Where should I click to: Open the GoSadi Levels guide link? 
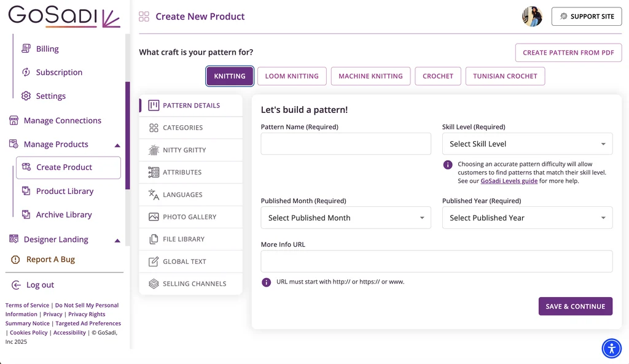pos(509,181)
